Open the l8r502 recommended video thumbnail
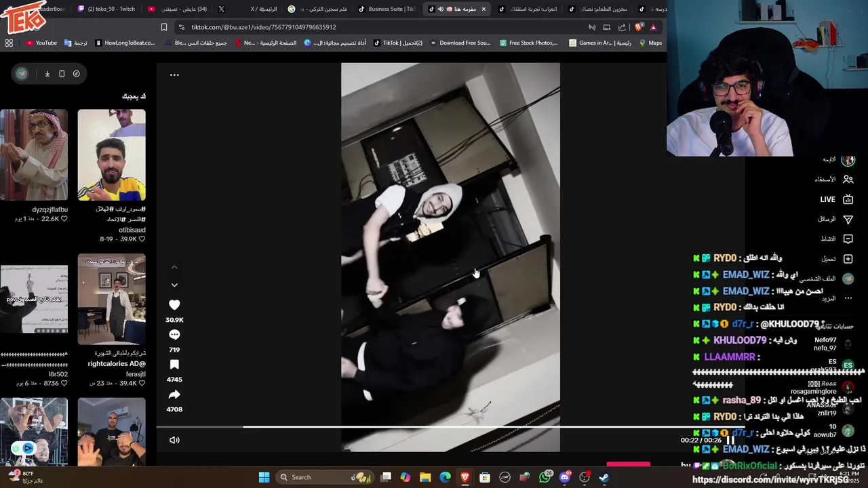The image size is (868, 488). point(34,299)
